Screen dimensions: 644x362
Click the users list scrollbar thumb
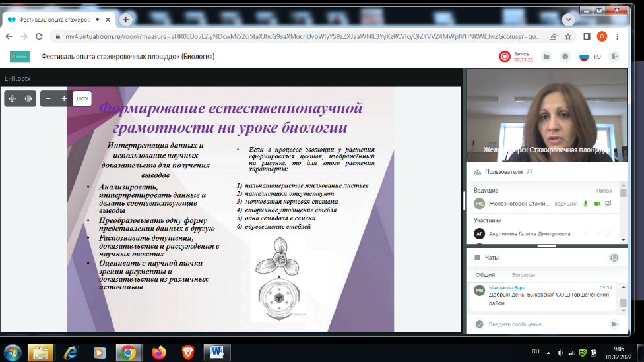[x=624, y=193]
